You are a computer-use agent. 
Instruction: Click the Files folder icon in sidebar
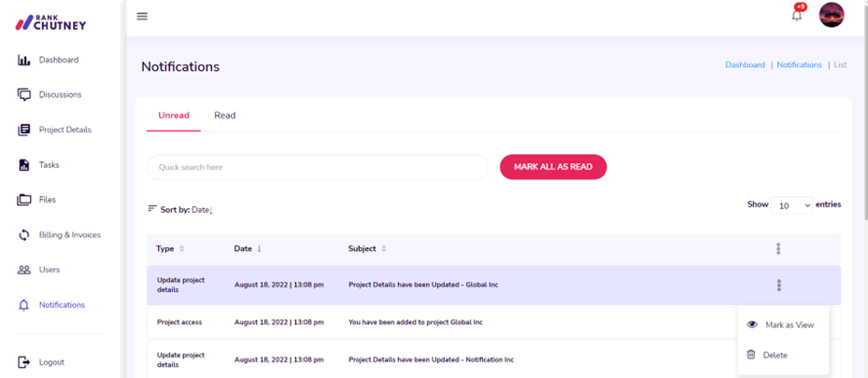23,200
